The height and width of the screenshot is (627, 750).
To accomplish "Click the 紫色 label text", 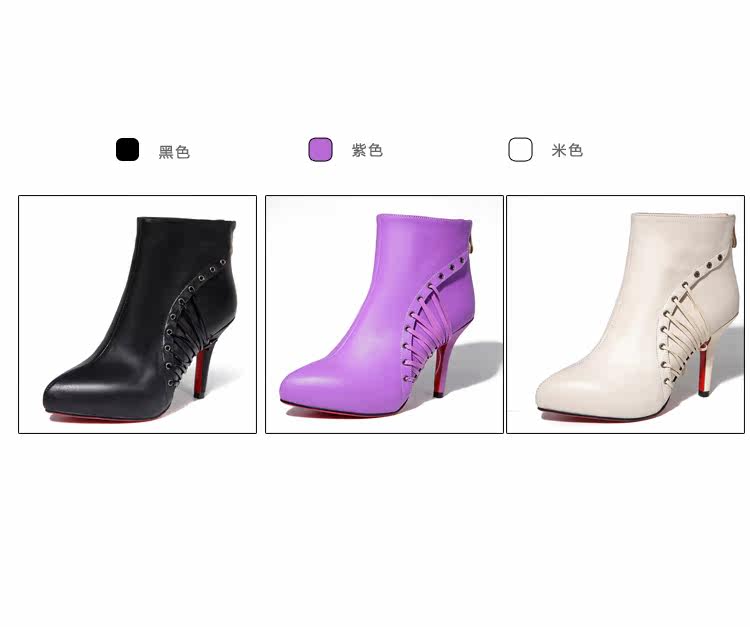I will 367,150.
